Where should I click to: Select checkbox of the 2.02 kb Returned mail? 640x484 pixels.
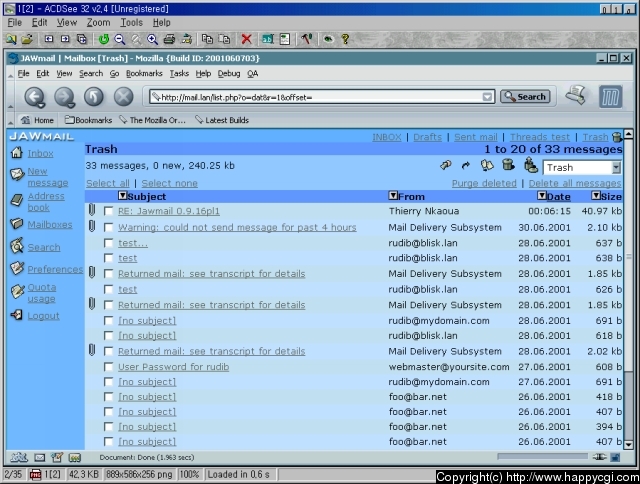pyautogui.click(x=108, y=351)
